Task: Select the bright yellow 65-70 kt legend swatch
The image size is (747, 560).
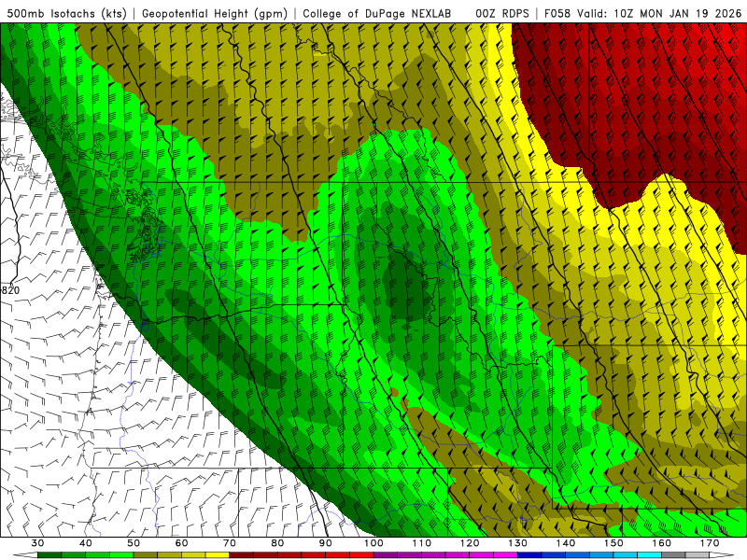Action: click(218, 554)
